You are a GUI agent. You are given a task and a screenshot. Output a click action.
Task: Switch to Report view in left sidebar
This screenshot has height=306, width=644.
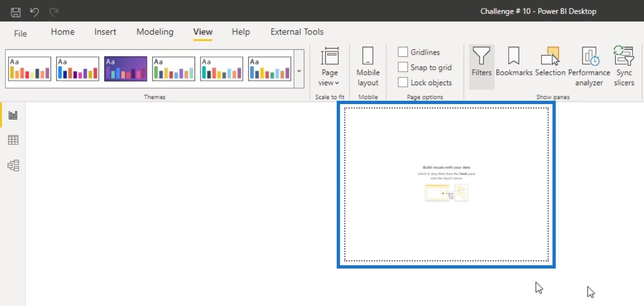(x=13, y=115)
